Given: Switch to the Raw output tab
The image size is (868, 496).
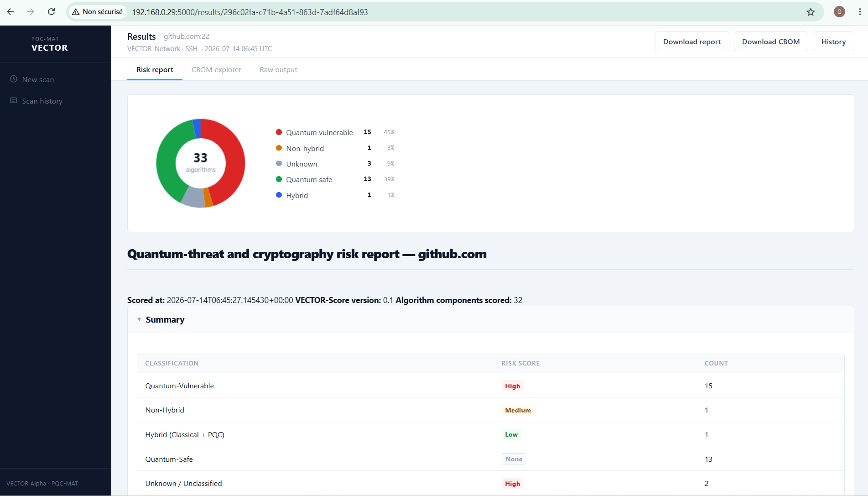Looking at the screenshot, I should [278, 69].
